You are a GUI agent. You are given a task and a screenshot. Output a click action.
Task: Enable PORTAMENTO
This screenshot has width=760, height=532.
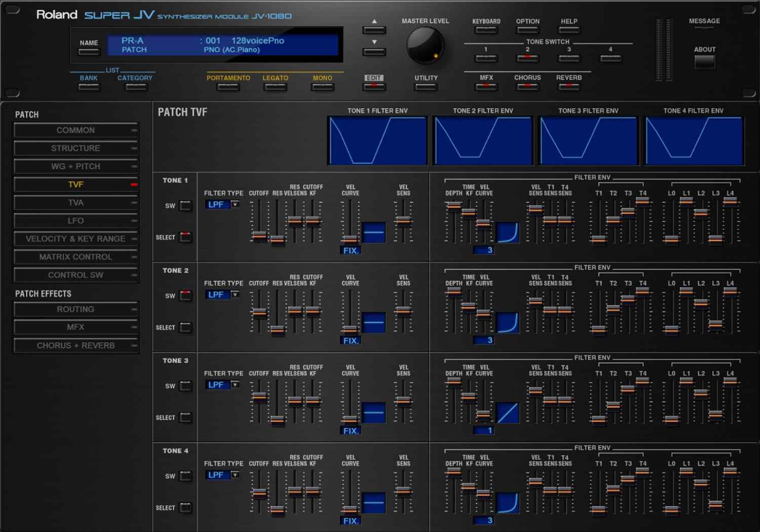tap(227, 87)
